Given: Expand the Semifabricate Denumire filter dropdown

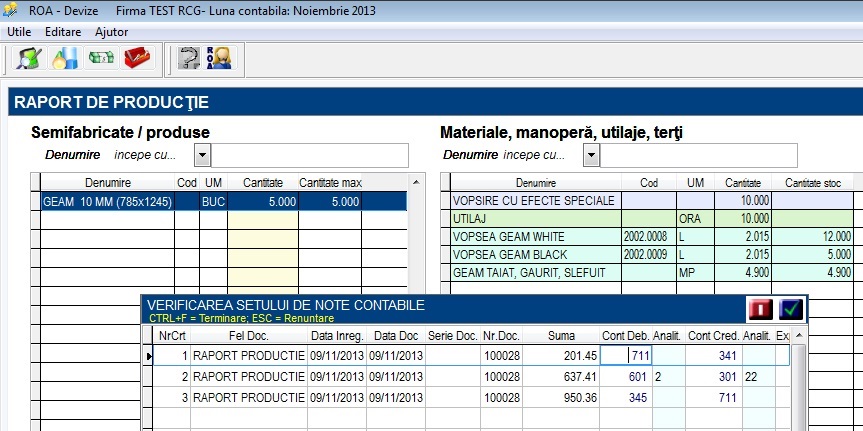Looking at the screenshot, I should coord(203,156).
